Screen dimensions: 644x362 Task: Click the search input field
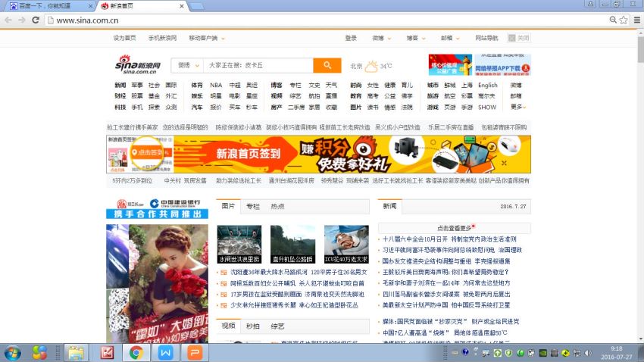(259, 65)
